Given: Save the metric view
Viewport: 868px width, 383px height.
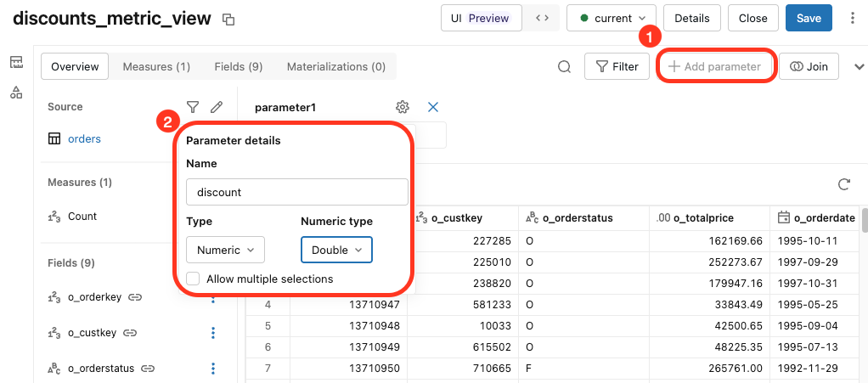Looking at the screenshot, I should (x=809, y=19).
